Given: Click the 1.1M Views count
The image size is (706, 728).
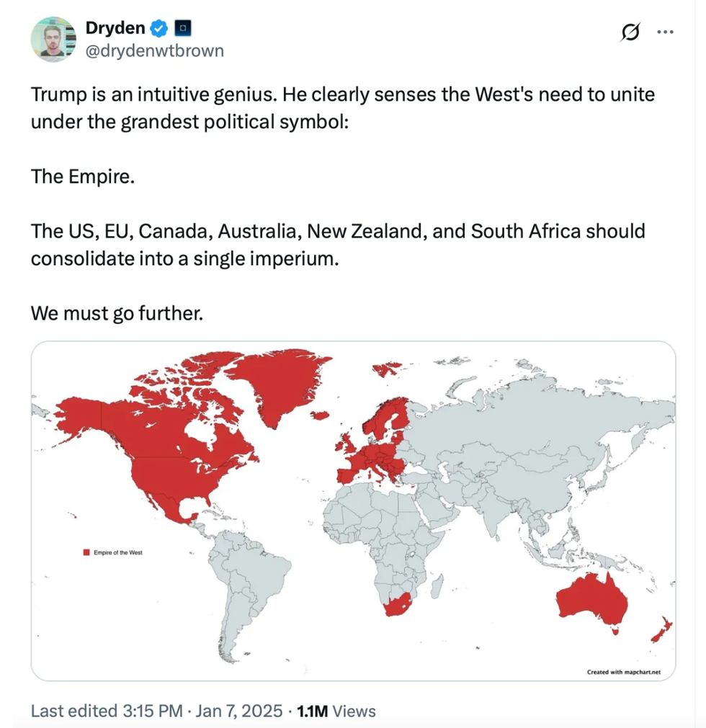Looking at the screenshot, I should 336,711.
